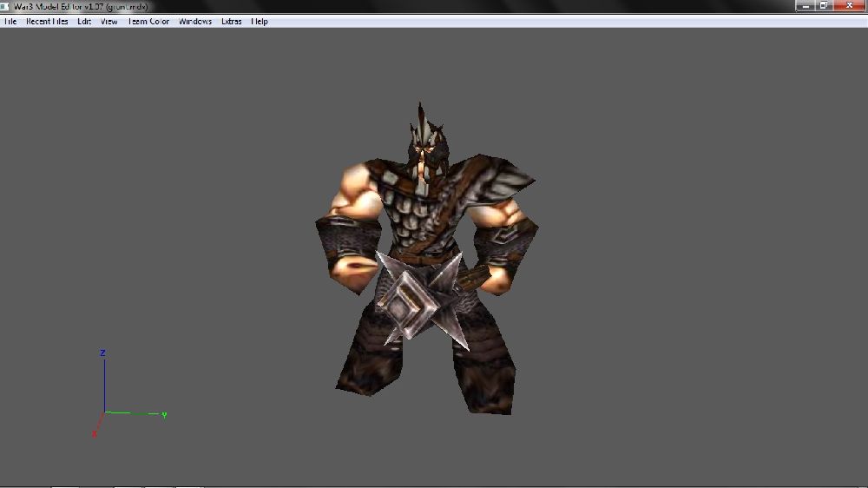Open the Windows menu
The image size is (868, 488).
(x=194, y=22)
